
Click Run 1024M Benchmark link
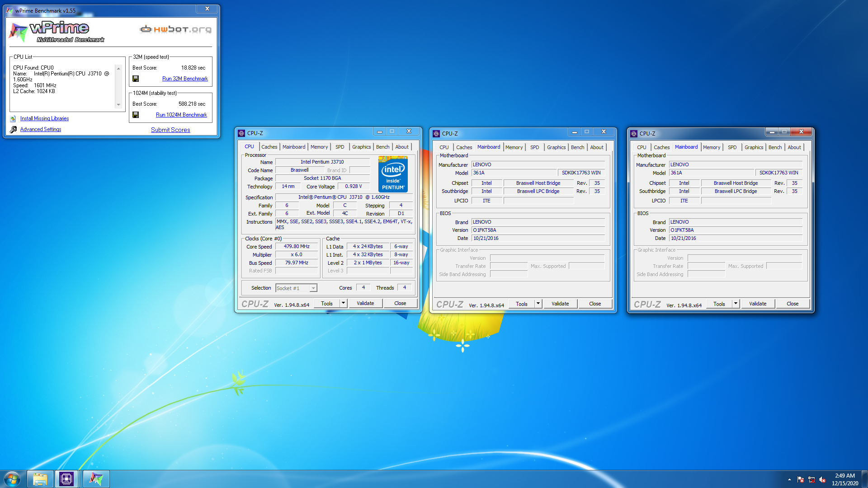click(181, 115)
